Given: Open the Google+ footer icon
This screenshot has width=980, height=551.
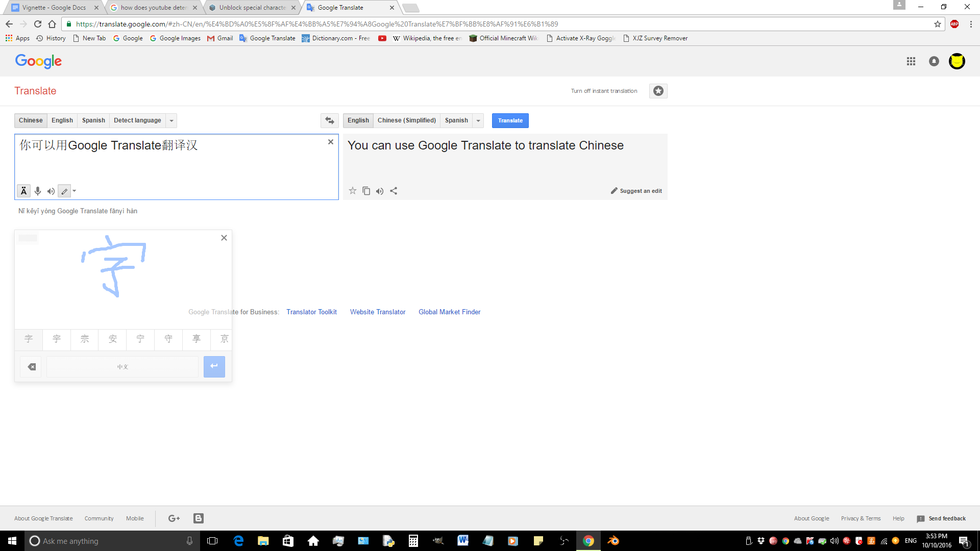Looking at the screenshot, I should (174, 518).
